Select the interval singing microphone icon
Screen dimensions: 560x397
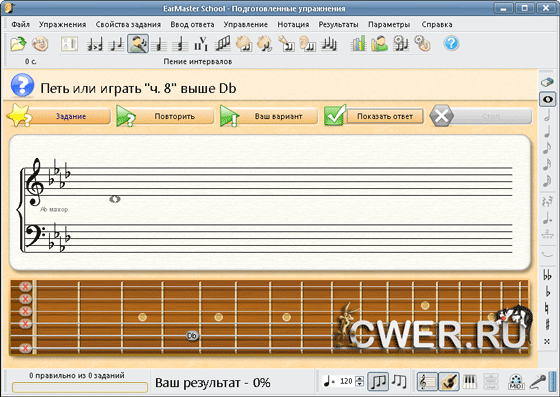click(x=138, y=44)
